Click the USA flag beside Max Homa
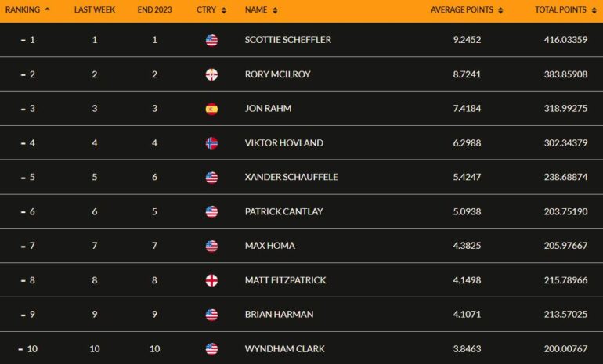 click(211, 246)
